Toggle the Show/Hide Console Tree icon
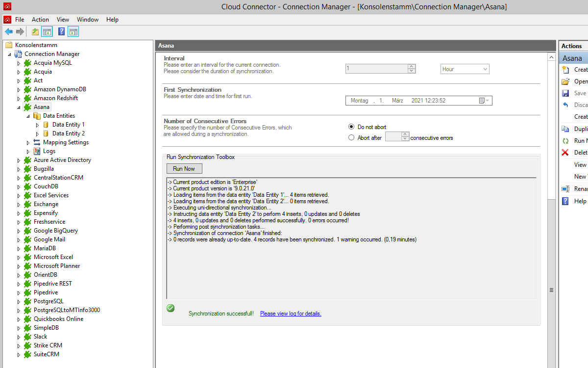 pos(47,32)
